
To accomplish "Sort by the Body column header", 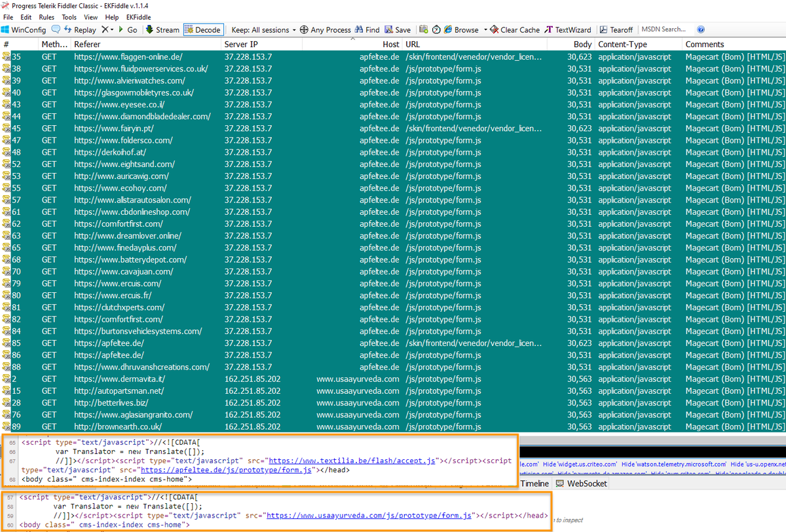I will [571, 45].
